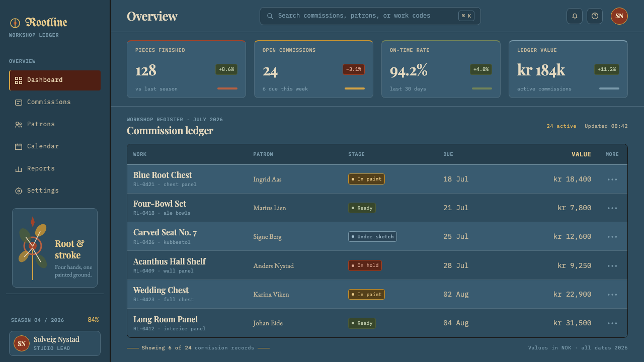Select the Commissions sidebar icon
The width and height of the screenshot is (644, 362).
(19, 103)
